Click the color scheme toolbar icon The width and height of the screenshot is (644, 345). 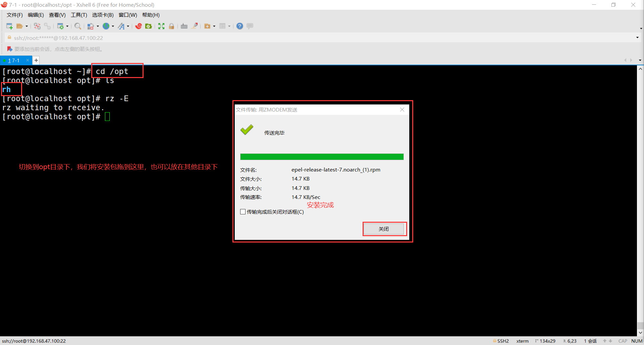click(x=91, y=26)
